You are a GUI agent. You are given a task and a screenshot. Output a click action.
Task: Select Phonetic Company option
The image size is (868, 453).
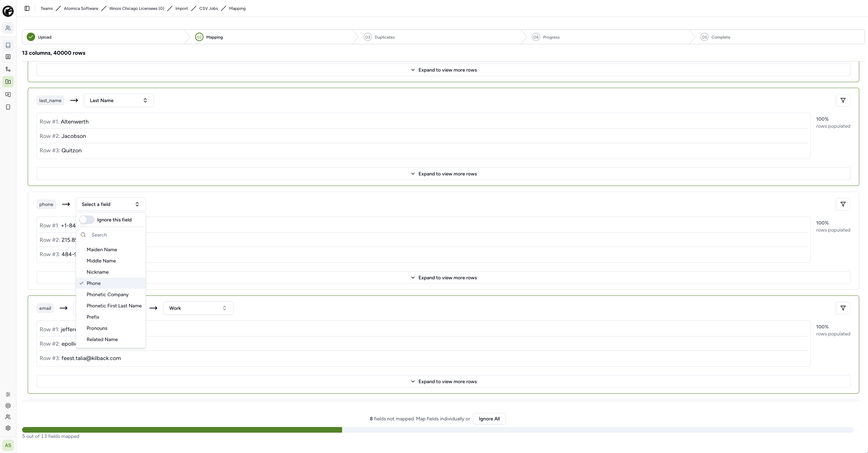tap(111, 294)
